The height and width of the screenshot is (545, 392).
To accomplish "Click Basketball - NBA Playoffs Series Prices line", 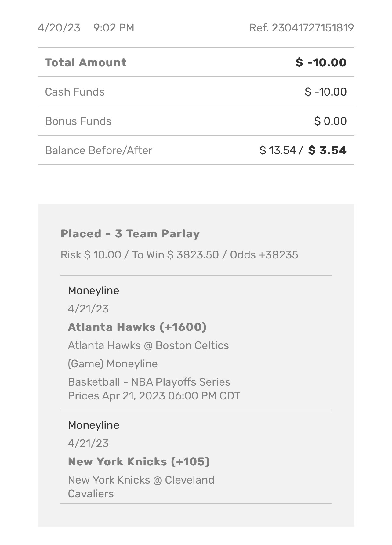I will pos(154,389).
